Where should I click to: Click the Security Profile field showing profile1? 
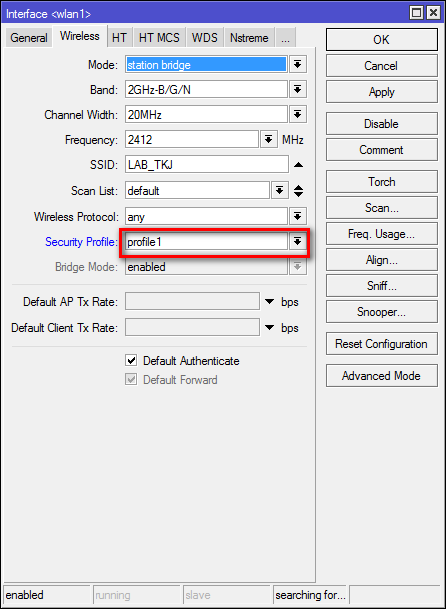pos(206,242)
